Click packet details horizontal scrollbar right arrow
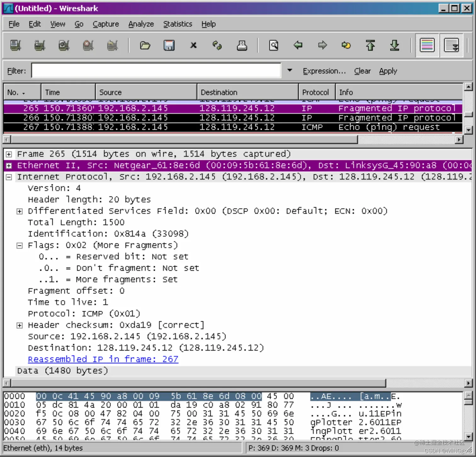Viewport: 476px width, 457px height. coord(468,383)
